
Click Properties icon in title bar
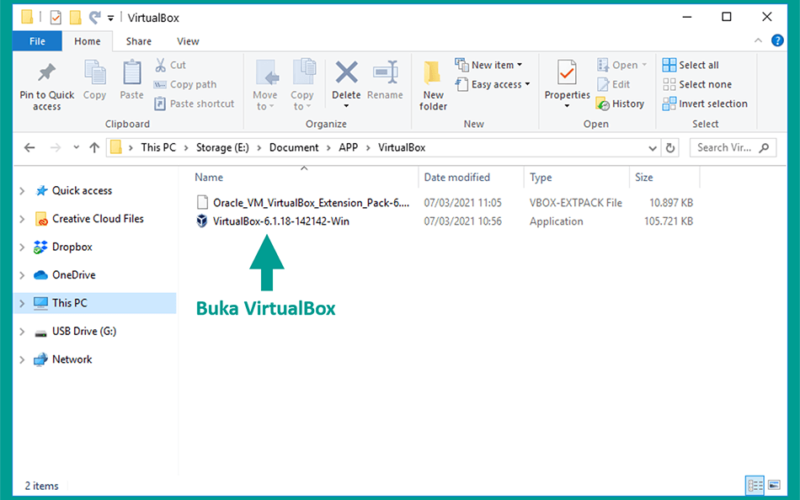(56, 18)
